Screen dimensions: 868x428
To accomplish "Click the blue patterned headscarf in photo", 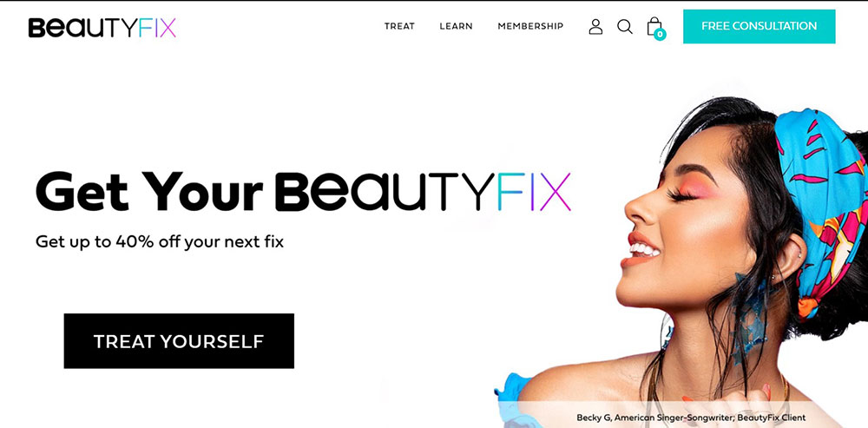I will [x=822, y=205].
